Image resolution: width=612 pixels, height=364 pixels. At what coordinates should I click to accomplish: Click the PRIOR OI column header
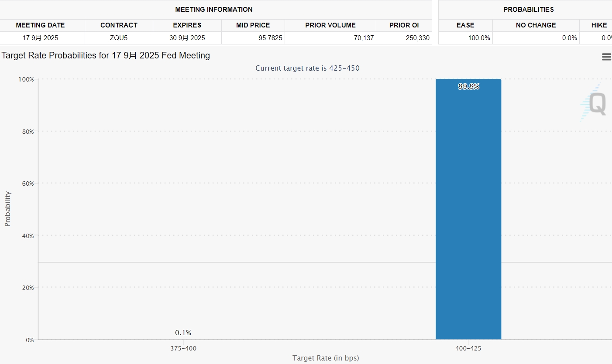pyautogui.click(x=404, y=25)
